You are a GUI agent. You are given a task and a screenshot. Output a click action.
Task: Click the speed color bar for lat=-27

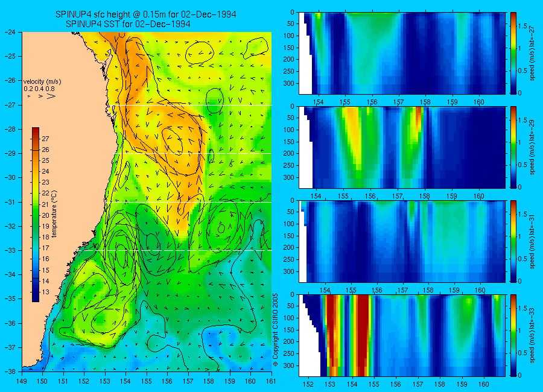[x=513, y=53]
